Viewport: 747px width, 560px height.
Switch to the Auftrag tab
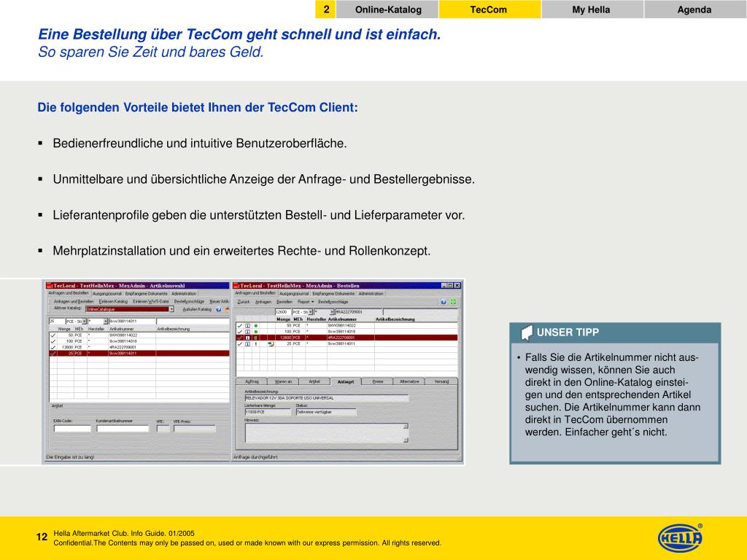pos(252,381)
